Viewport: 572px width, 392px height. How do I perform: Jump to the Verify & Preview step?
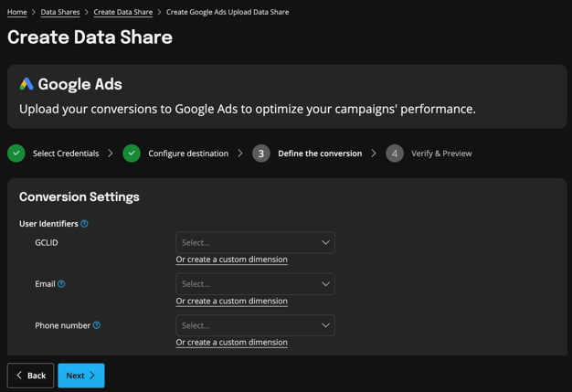click(441, 154)
